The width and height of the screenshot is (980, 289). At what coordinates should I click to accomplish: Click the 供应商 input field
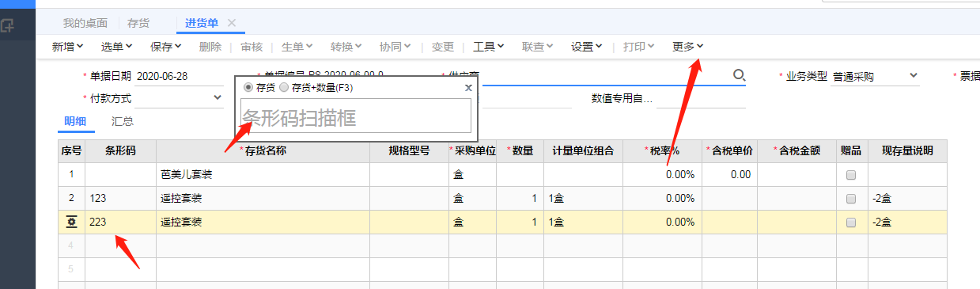point(606,76)
